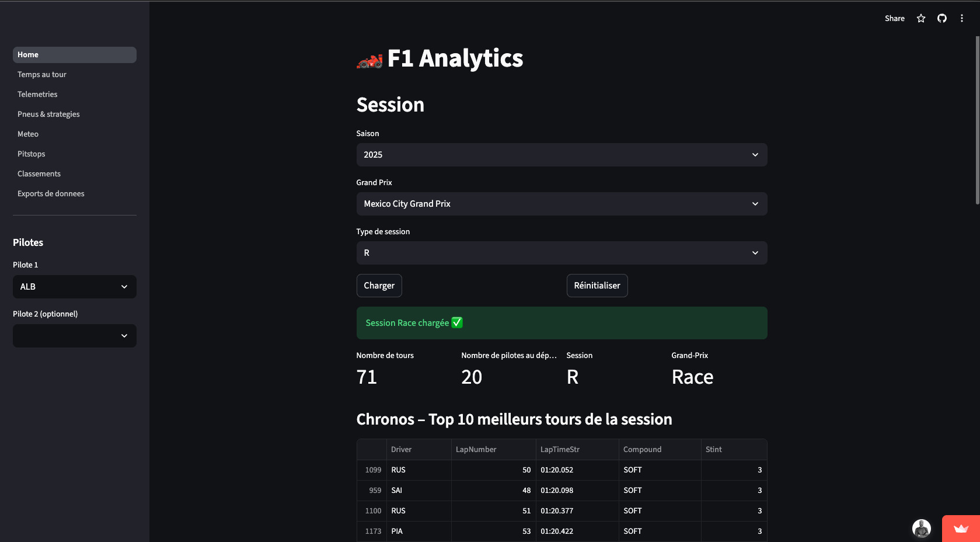
Task: Open the Telemetries page
Action: click(37, 94)
